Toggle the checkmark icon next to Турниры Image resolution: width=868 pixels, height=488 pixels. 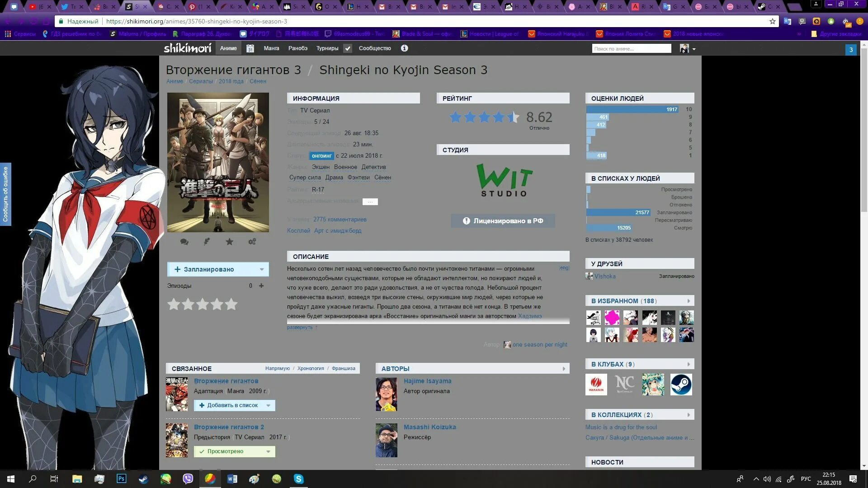pos(347,48)
